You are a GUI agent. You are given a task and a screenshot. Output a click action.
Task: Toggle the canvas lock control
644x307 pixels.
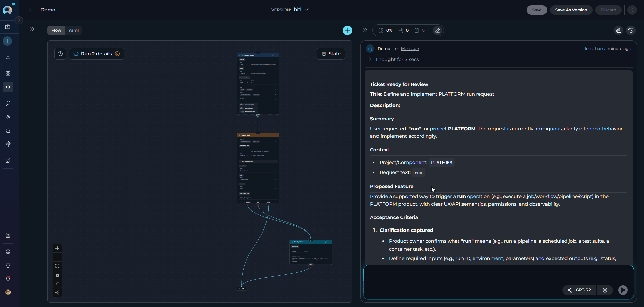click(57, 275)
